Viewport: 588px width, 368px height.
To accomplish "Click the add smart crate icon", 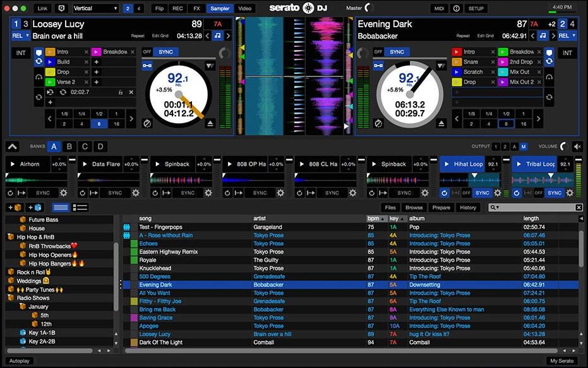I will click(35, 207).
